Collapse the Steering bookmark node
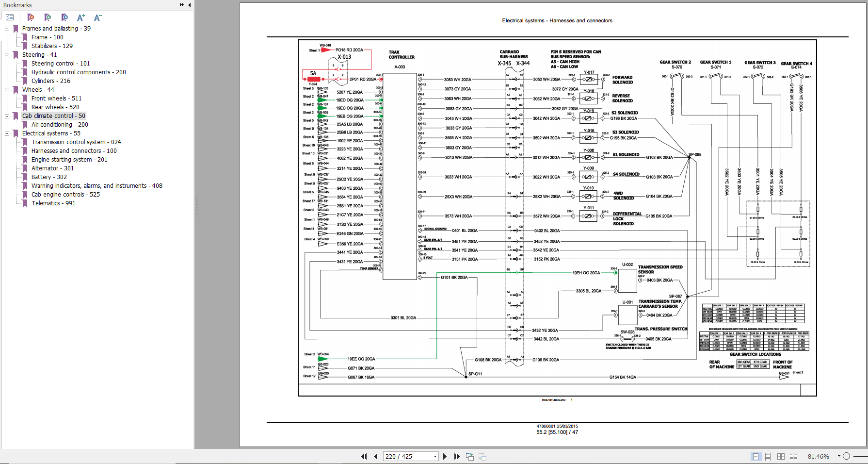The width and height of the screenshot is (868, 464). tap(7, 55)
